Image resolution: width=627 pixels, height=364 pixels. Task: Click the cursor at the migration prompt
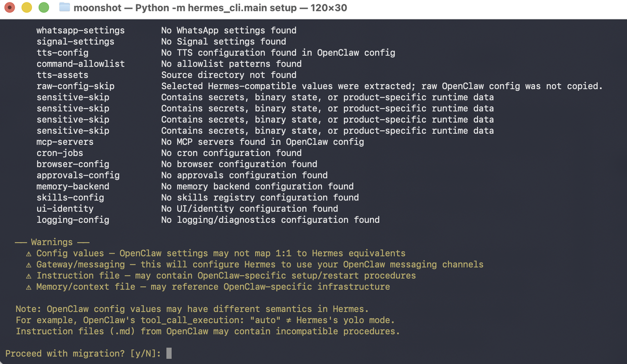point(169,353)
